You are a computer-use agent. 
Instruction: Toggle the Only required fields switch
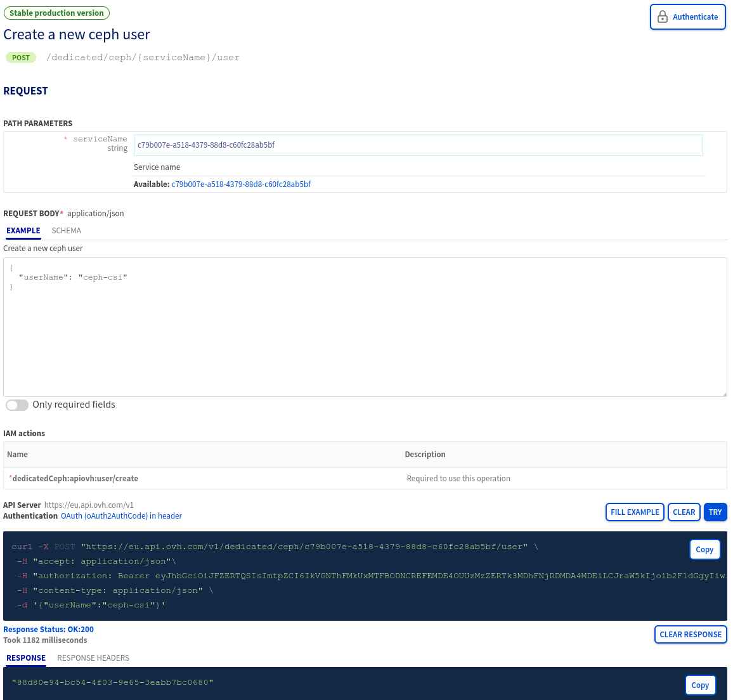(x=16, y=405)
